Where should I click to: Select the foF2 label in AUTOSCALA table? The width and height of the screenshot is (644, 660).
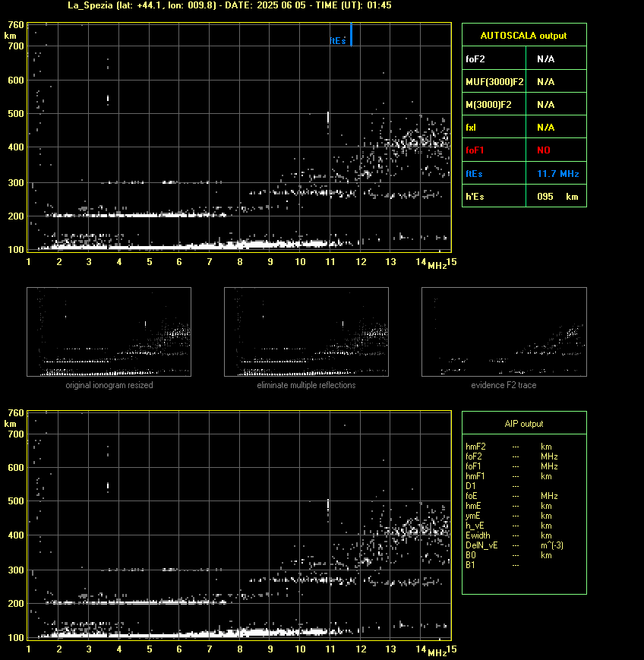point(475,59)
